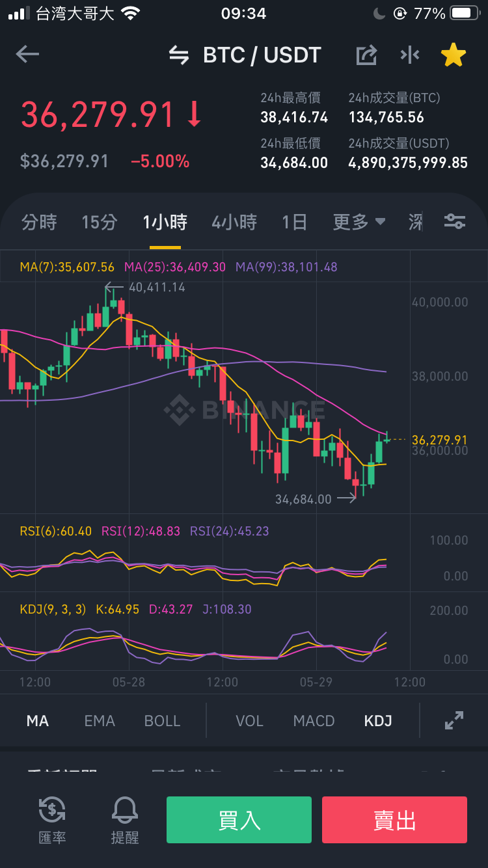Image resolution: width=488 pixels, height=868 pixels.
Task: Tap the 36,279.91 current price marker
Action: coord(440,440)
